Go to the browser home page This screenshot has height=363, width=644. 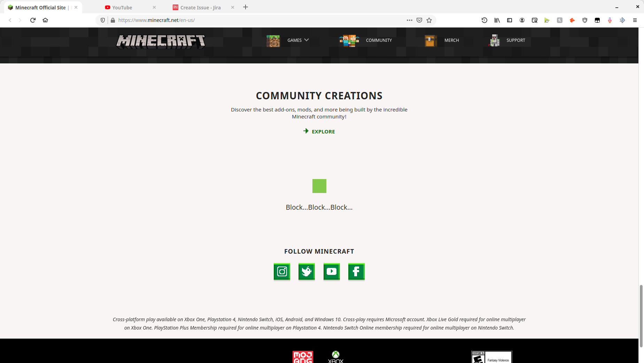45,20
